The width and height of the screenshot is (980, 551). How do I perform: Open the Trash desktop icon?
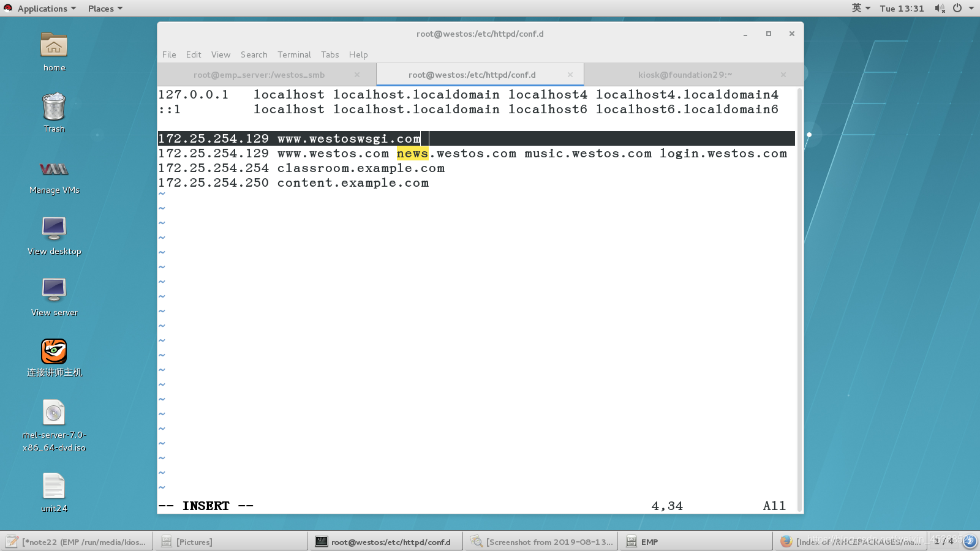(x=54, y=107)
